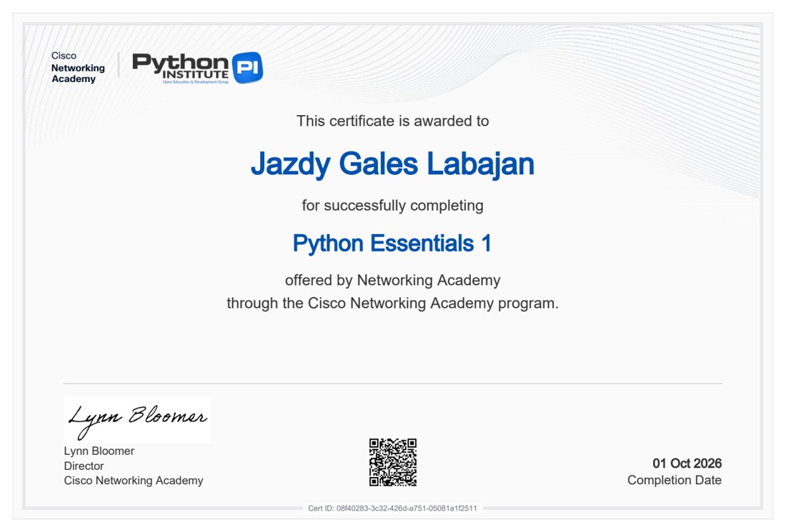
Task: Click the QR code
Action: tap(393, 462)
